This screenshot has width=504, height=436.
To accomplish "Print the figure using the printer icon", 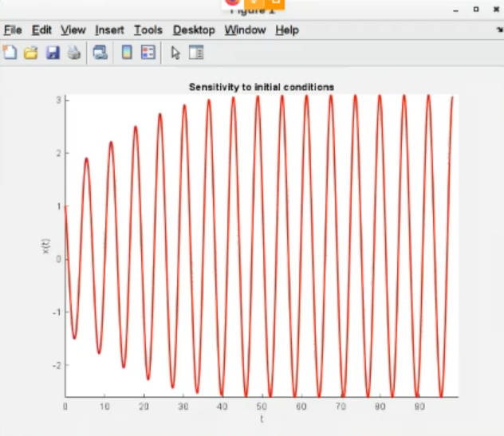I will pos(73,53).
